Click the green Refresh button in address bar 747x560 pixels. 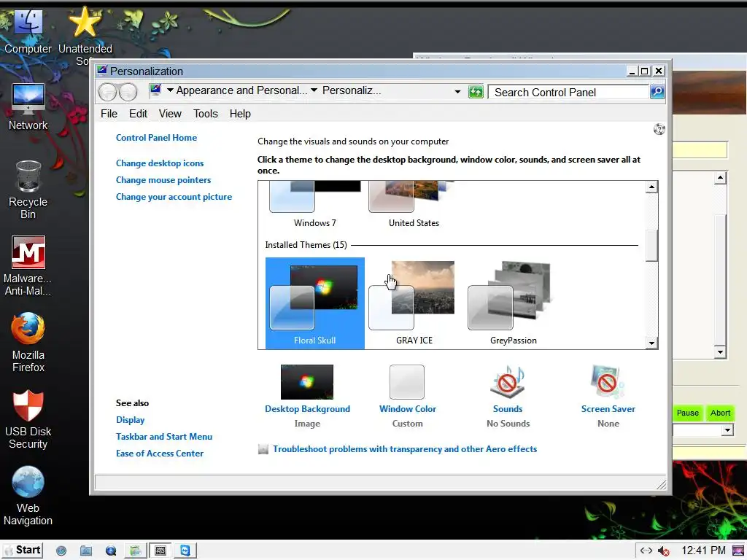tap(476, 92)
